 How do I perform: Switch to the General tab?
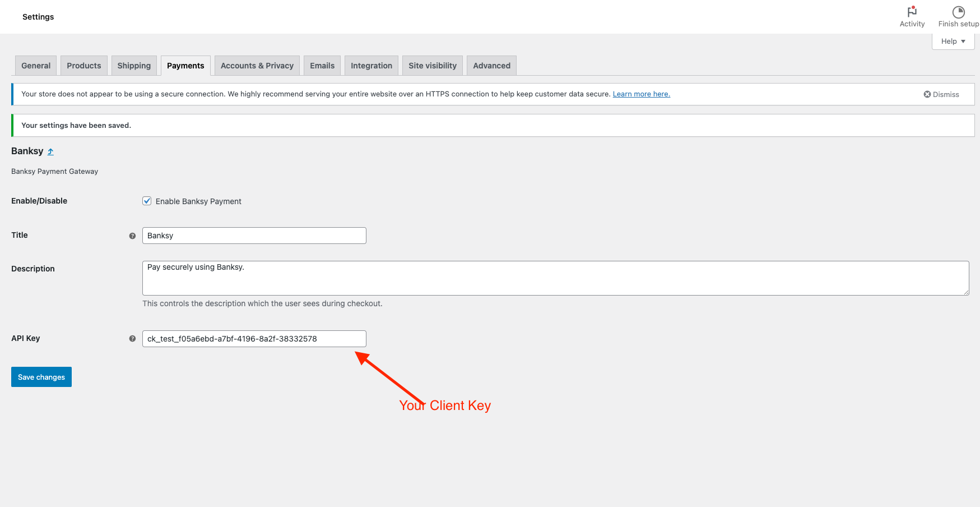[x=36, y=66]
